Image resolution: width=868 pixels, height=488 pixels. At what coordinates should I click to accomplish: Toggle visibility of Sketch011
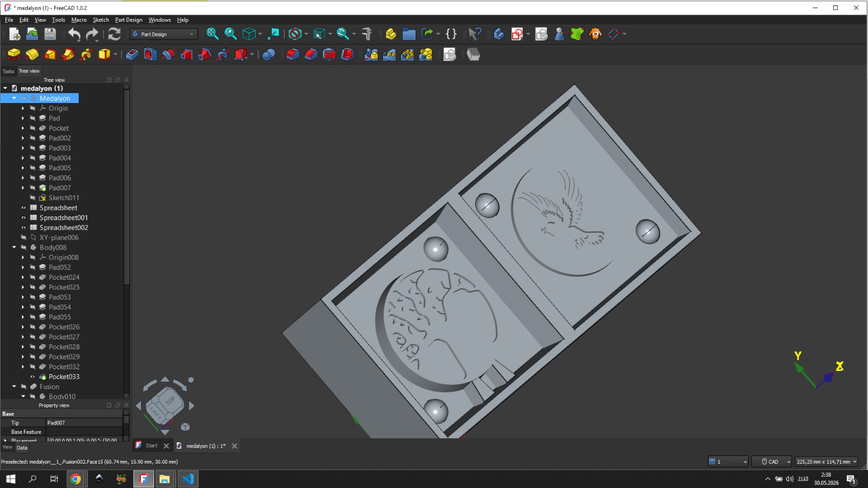[33, 198]
